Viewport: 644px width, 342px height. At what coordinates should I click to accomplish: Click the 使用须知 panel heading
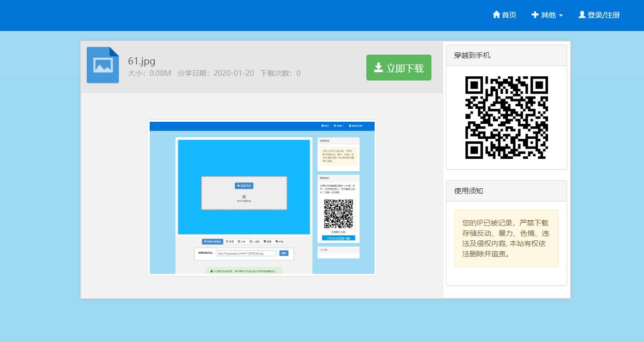(x=469, y=191)
